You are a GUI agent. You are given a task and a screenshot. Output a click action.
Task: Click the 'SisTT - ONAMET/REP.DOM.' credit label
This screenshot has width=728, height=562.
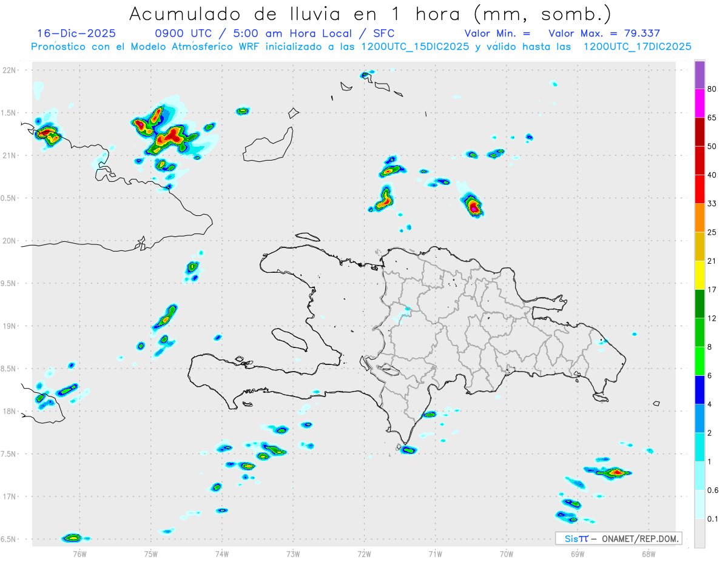pyautogui.click(x=619, y=538)
